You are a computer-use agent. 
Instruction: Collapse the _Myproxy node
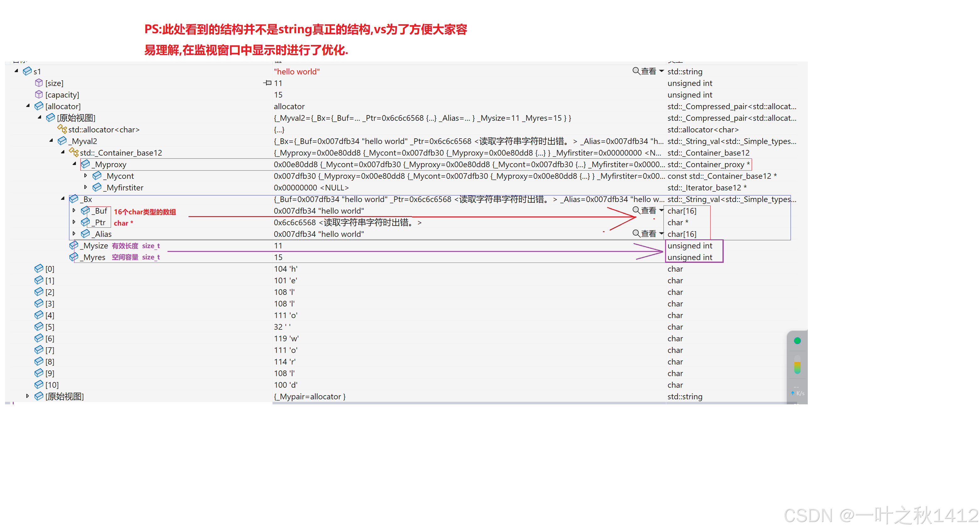point(74,164)
